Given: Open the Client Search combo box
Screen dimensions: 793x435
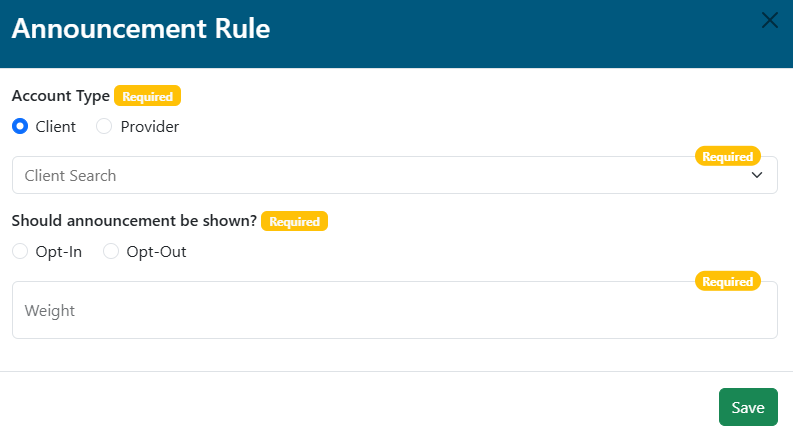Looking at the screenshot, I should 380,176.
